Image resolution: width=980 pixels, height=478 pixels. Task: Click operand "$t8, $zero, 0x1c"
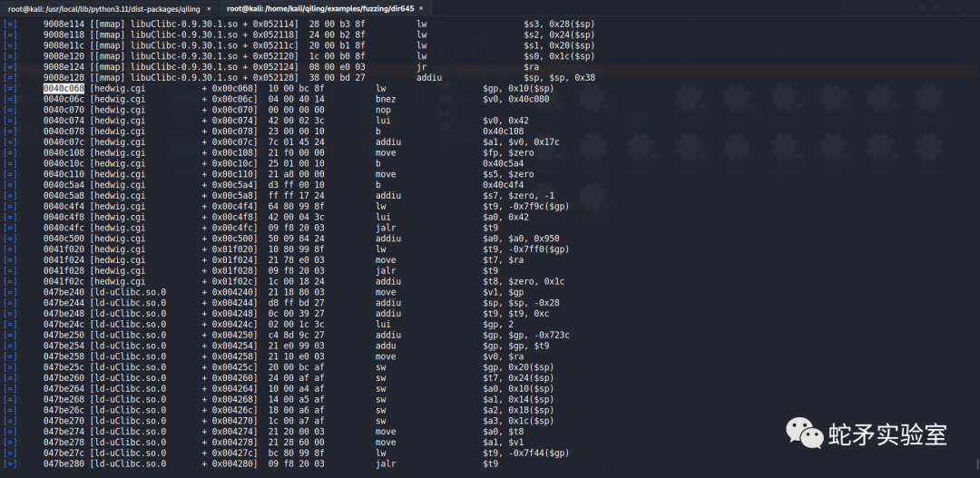(524, 282)
